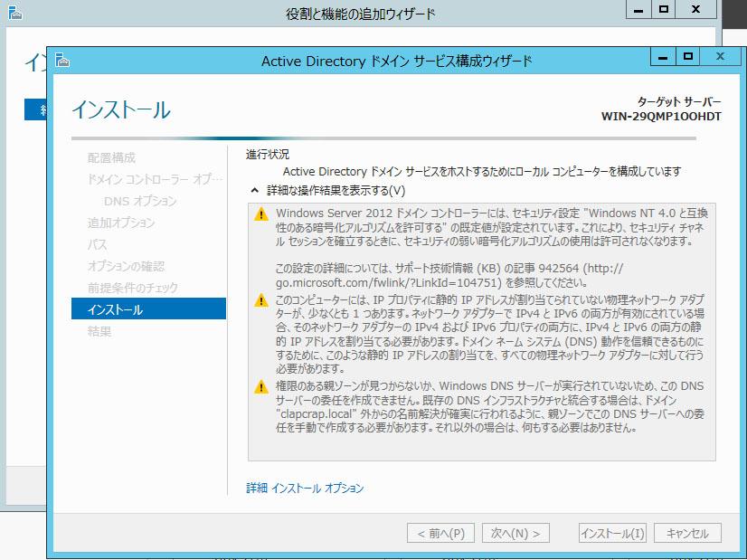
Task: Select 配置構成 in wizard steps
Action: [111, 157]
